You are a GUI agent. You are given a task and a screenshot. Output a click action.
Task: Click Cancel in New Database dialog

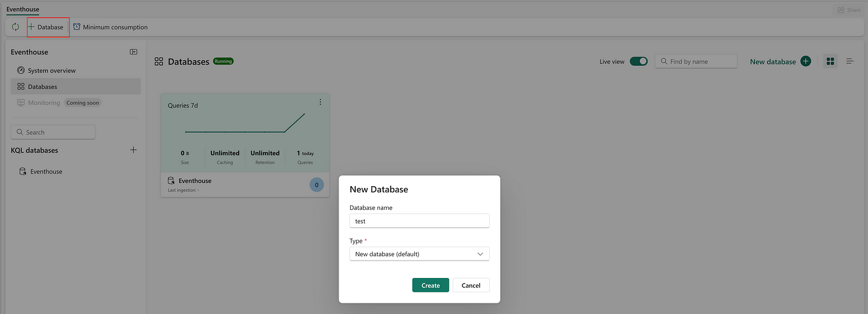click(x=471, y=285)
